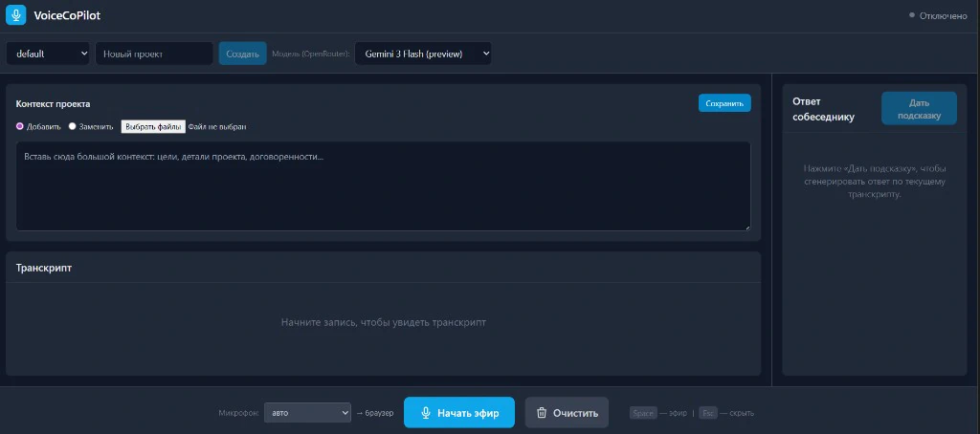
Task: Click the Начать эфир button
Action: [x=459, y=413]
